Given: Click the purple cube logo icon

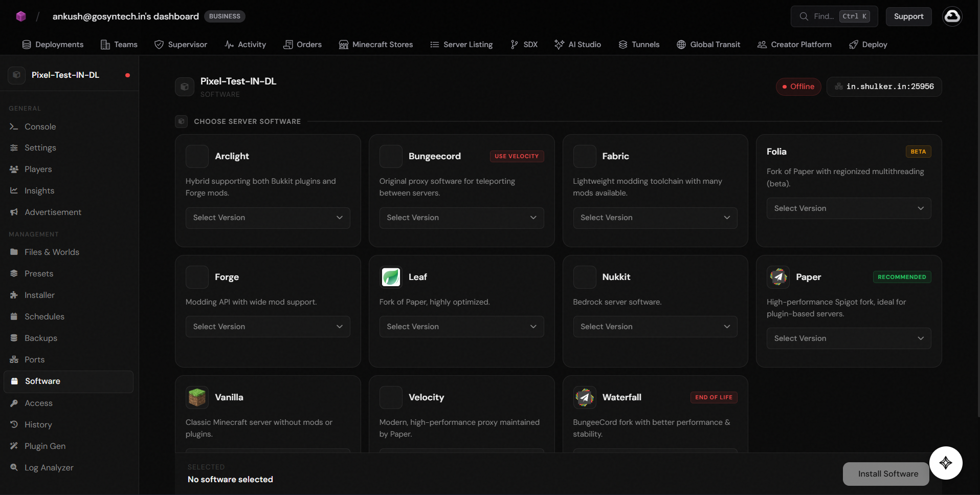Looking at the screenshot, I should [21, 16].
